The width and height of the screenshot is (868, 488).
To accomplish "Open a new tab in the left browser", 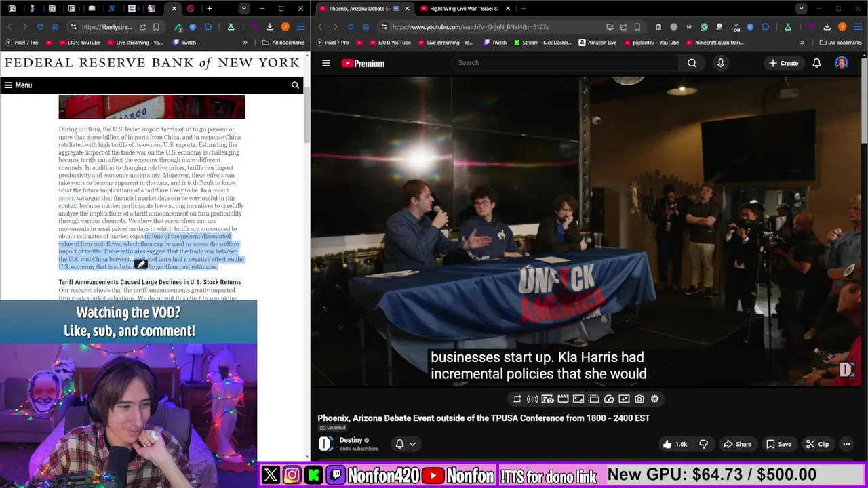I will pos(209,9).
